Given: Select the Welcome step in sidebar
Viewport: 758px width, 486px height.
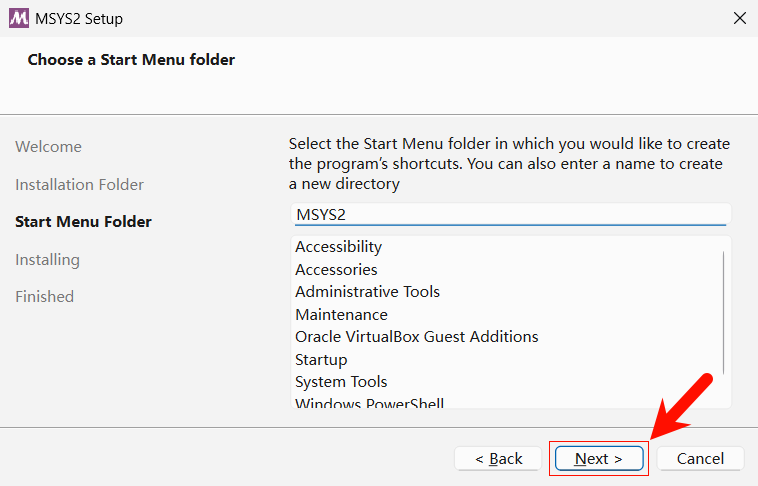Looking at the screenshot, I should (x=49, y=147).
